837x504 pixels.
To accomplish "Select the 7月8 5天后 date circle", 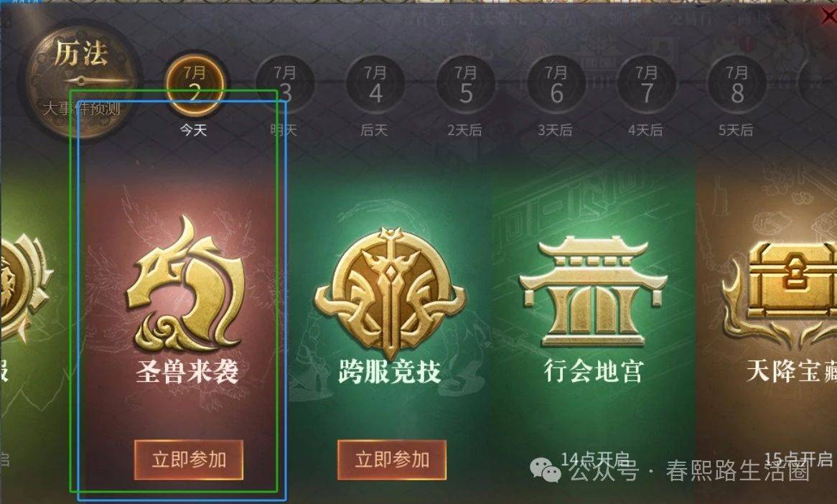I will 737,85.
